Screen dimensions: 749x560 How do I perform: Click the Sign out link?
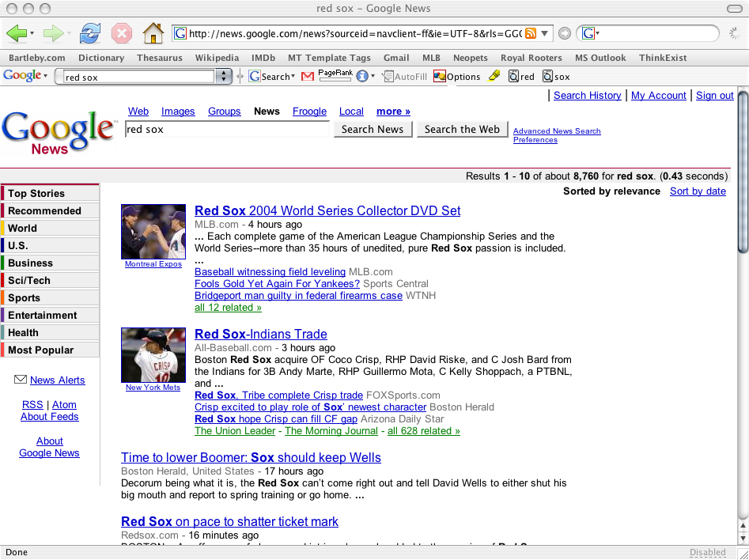pos(715,96)
